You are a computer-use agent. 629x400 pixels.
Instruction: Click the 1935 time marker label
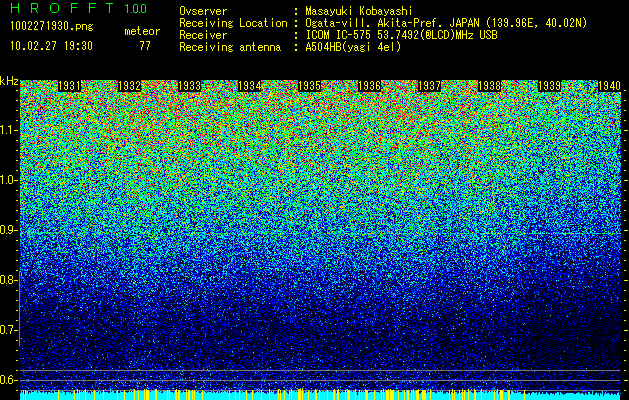309,86
